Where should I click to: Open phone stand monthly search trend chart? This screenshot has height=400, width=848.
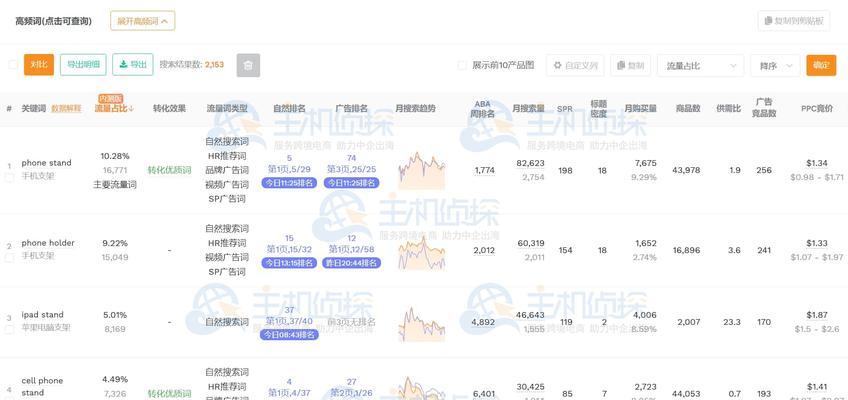click(x=421, y=170)
